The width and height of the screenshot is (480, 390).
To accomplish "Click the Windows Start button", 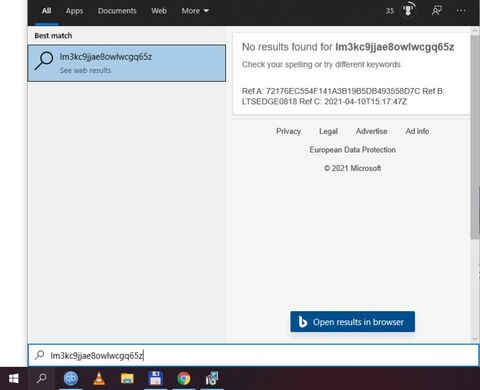I will tap(14, 379).
